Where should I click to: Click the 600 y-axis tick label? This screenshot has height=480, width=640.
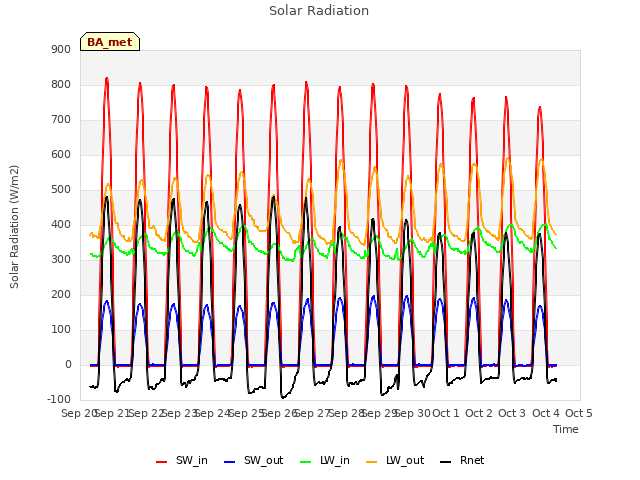tap(61, 155)
